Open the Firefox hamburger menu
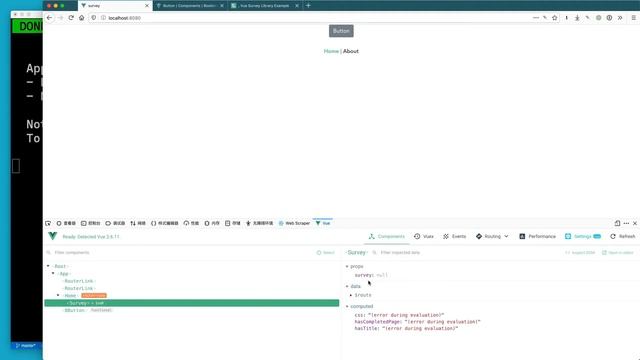 633,18
